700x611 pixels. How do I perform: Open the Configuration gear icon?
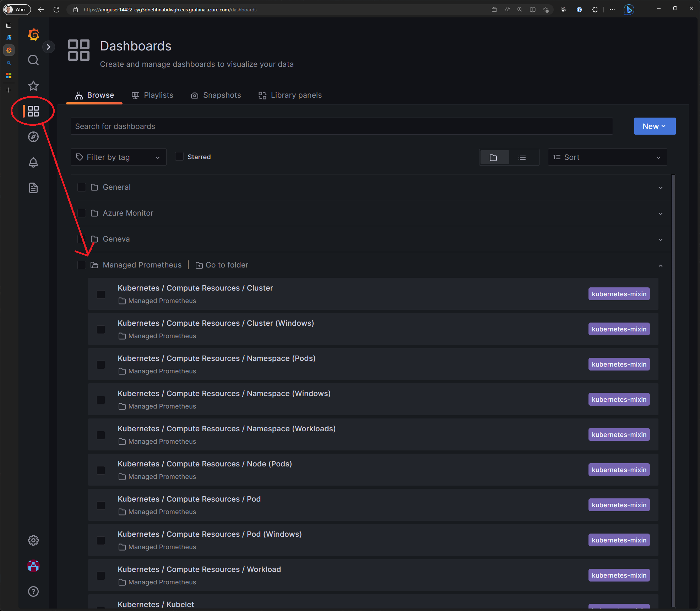pyautogui.click(x=33, y=540)
